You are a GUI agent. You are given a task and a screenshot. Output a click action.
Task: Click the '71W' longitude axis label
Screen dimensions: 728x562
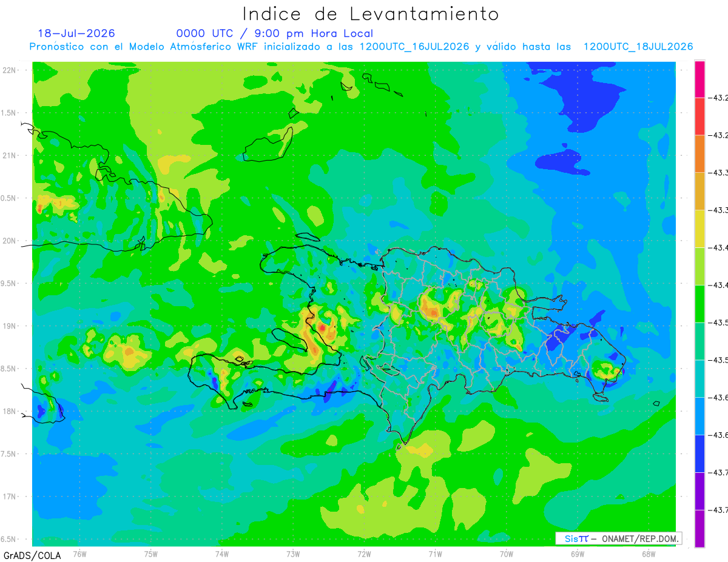435,554
